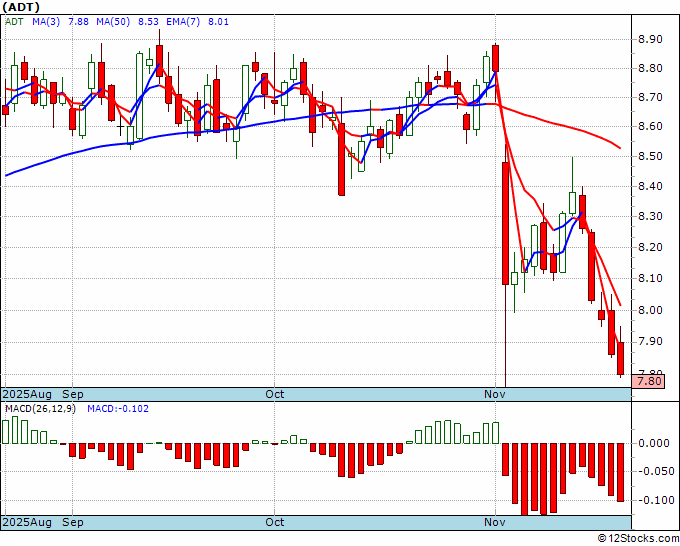Click the 8.50 price axis label
The height and width of the screenshot is (546, 680).
point(650,156)
